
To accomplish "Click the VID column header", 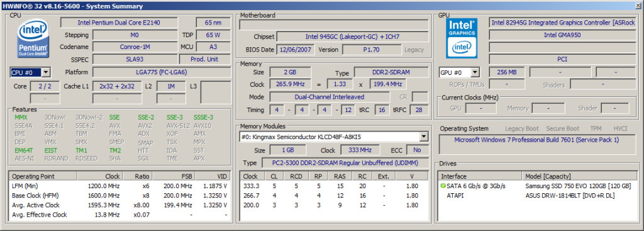I will pos(213,176).
